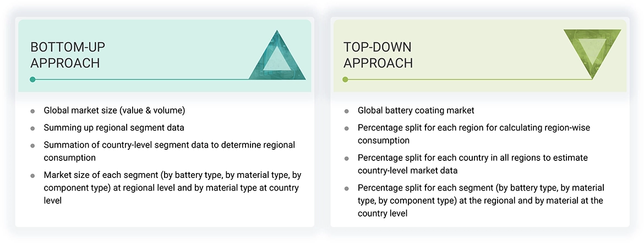The height and width of the screenshot is (243, 644).
Task: Click "Percentage split for each region" item
Action: click(x=473, y=134)
